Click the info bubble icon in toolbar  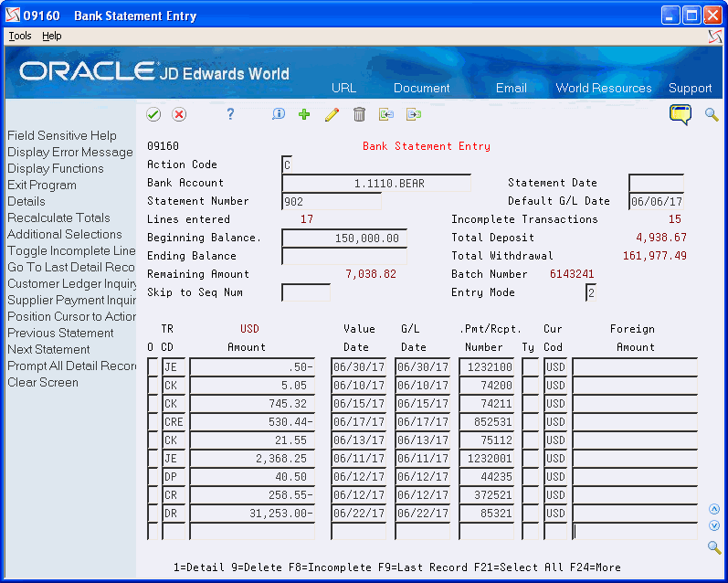[278, 114]
